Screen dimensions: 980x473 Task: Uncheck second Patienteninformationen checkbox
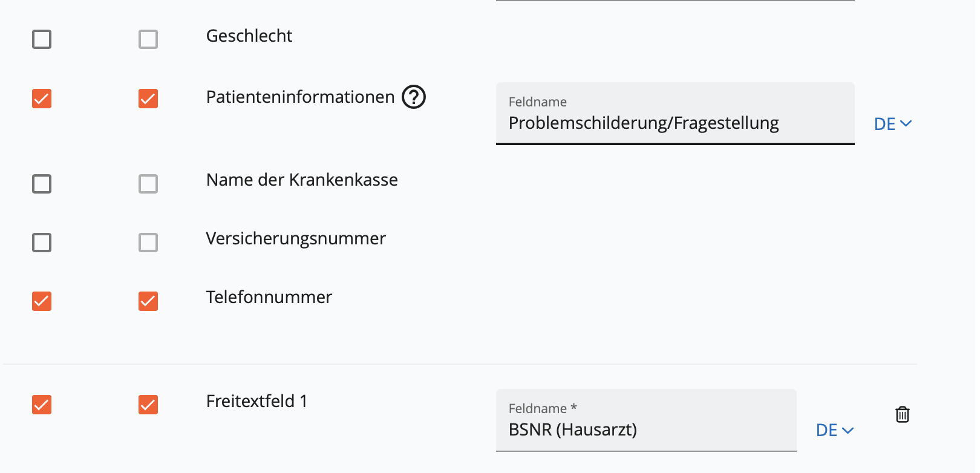click(148, 99)
